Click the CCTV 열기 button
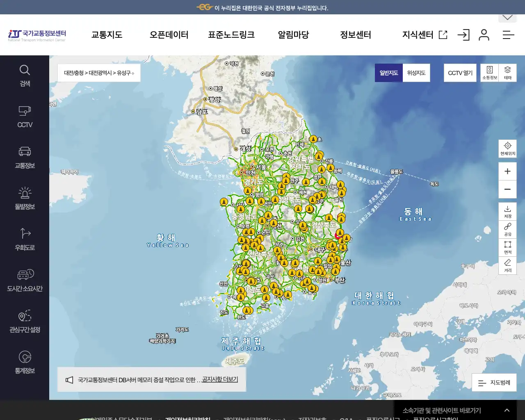The width and height of the screenshot is (525, 420). pyautogui.click(x=460, y=73)
